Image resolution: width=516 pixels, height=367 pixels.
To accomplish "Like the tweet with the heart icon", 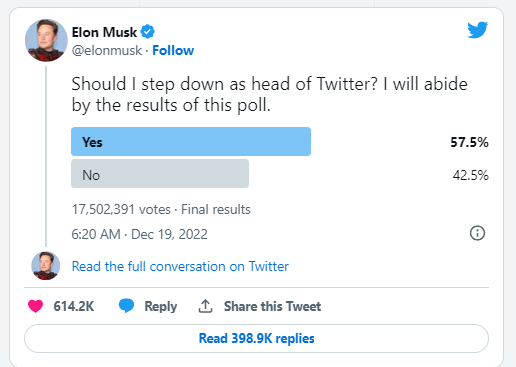I will click(x=36, y=306).
